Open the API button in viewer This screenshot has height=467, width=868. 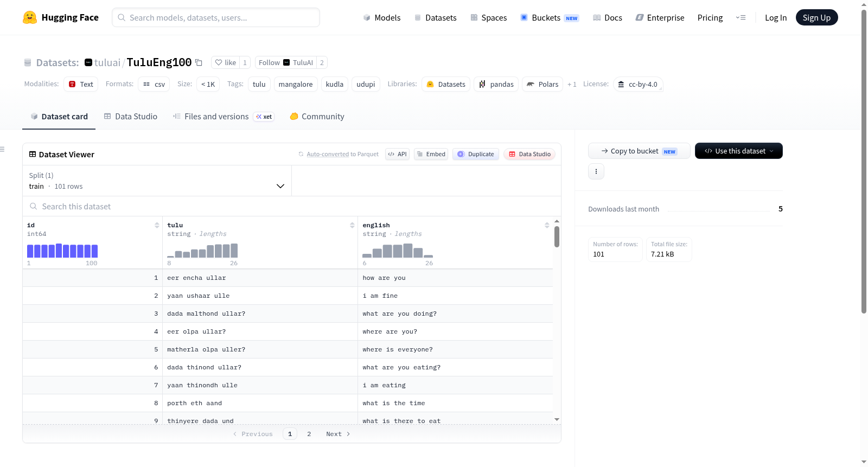[397, 154]
